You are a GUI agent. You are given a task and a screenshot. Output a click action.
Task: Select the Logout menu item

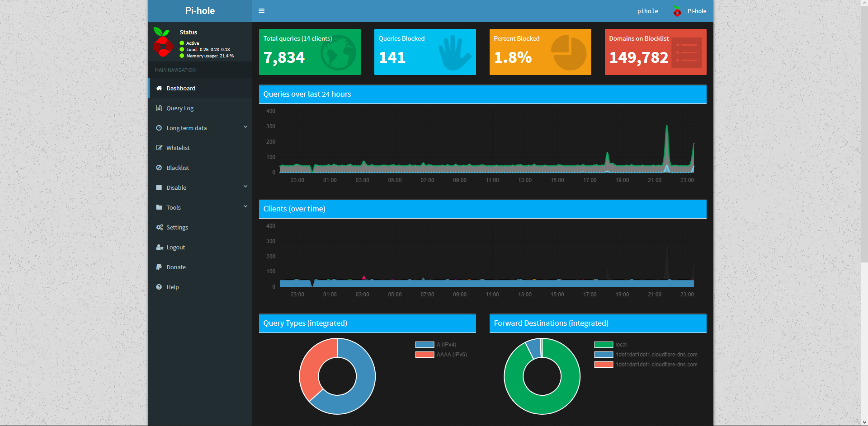tap(175, 247)
